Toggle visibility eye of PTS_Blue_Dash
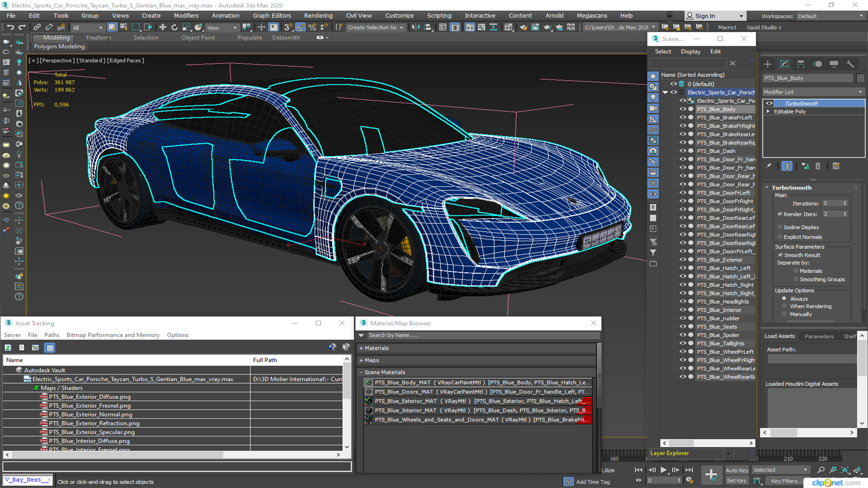This screenshot has width=868, height=488. coord(683,151)
